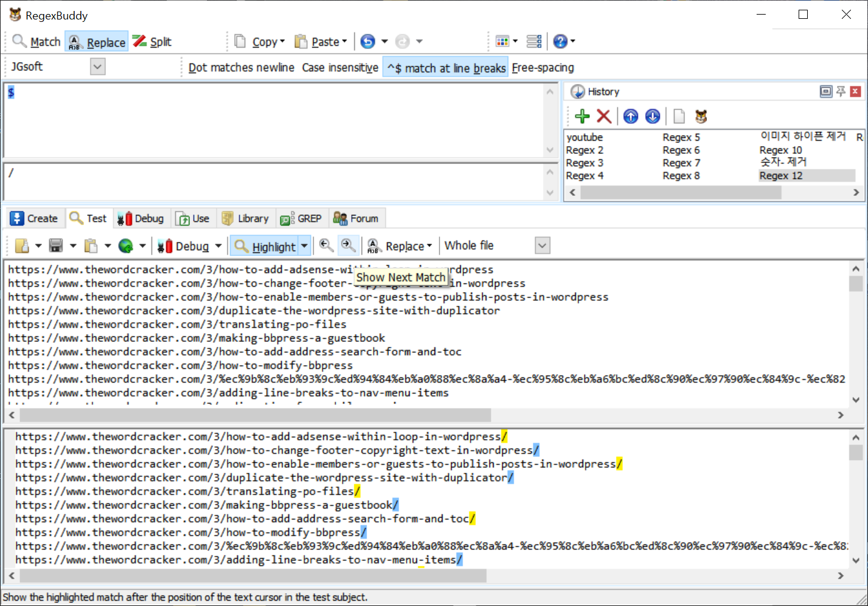Click the new test file icon

(22, 246)
